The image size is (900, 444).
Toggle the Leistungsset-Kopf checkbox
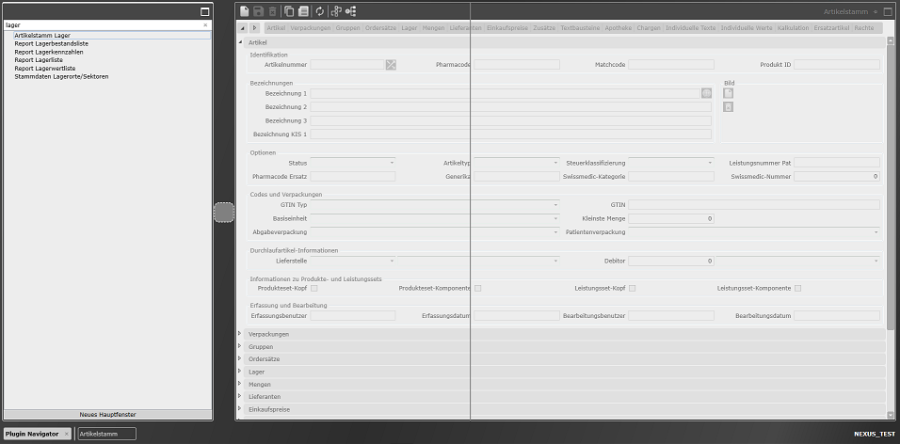click(x=632, y=288)
